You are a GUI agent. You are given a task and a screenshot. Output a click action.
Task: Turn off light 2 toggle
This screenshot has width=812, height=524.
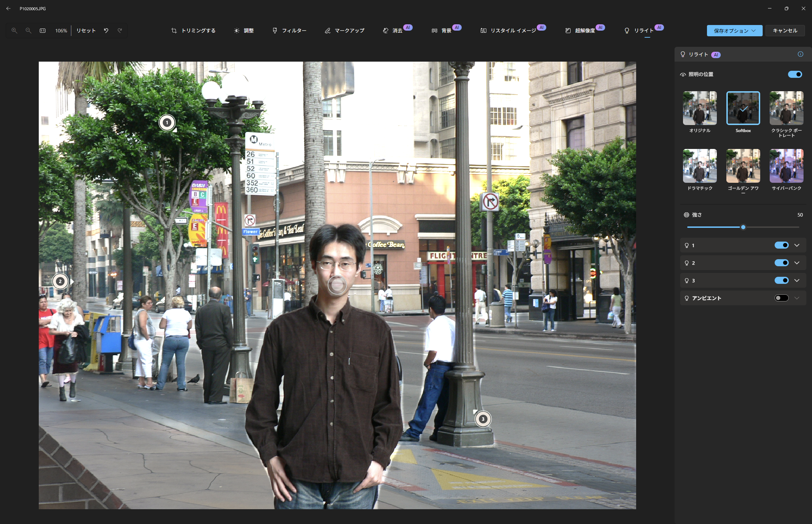click(781, 263)
